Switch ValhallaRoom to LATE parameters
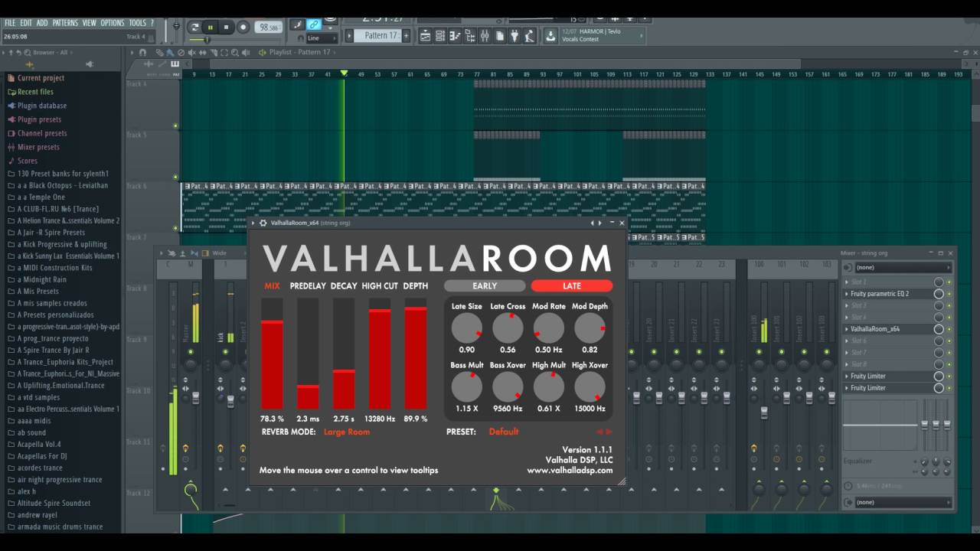980x551 pixels. coord(572,285)
